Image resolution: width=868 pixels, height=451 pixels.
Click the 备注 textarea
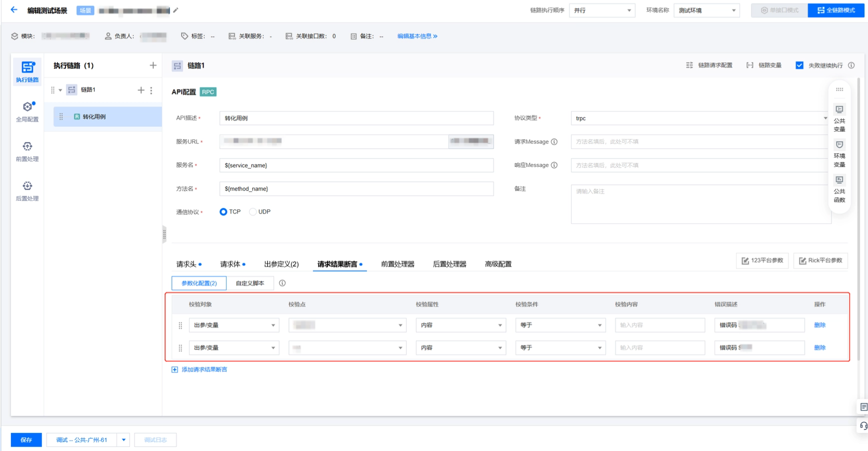pyautogui.click(x=701, y=204)
